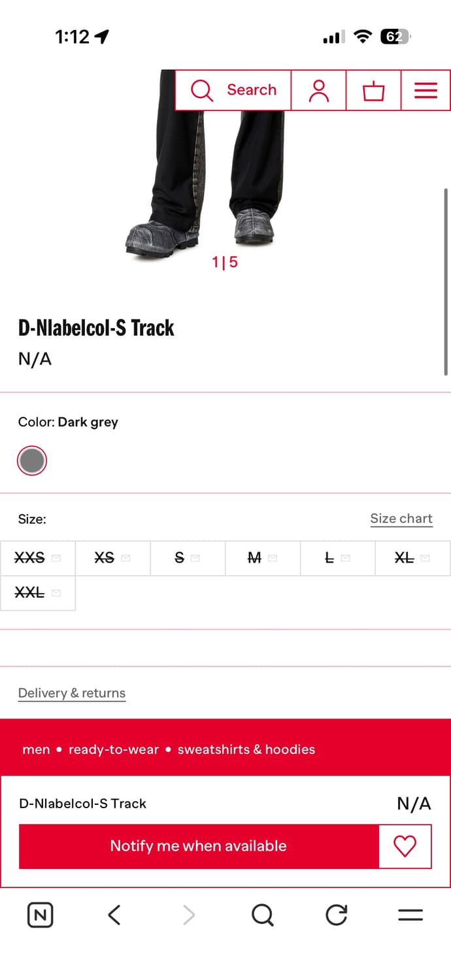This screenshot has width=451, height=980.
Task: Go to ready-to-wear breadcrumb
Action: coord(114,749)
